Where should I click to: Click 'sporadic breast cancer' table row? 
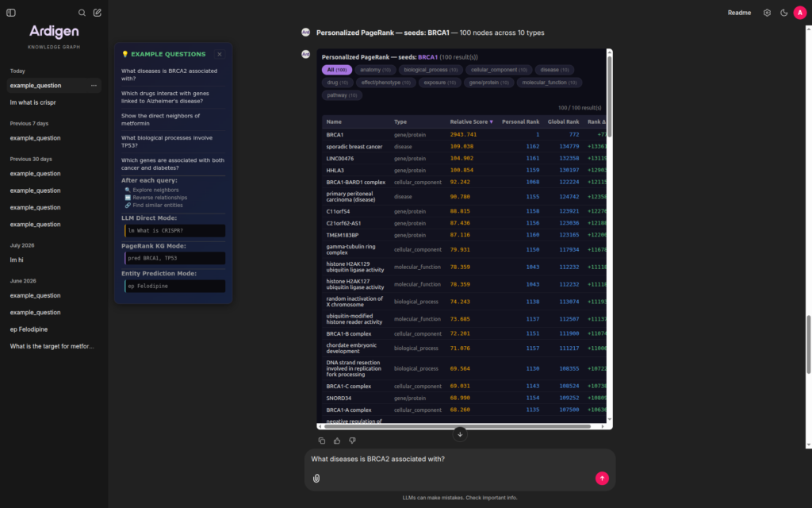464,147
